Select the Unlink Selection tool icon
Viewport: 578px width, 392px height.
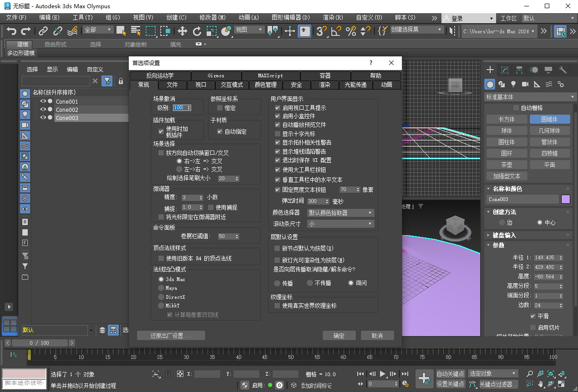coord(58,31)
